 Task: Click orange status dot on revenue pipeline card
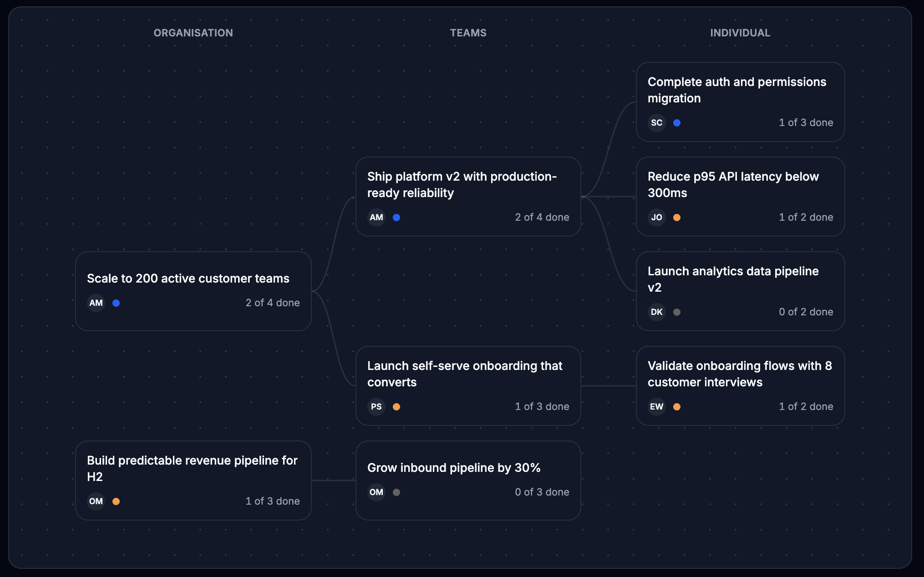coord(116,501)
